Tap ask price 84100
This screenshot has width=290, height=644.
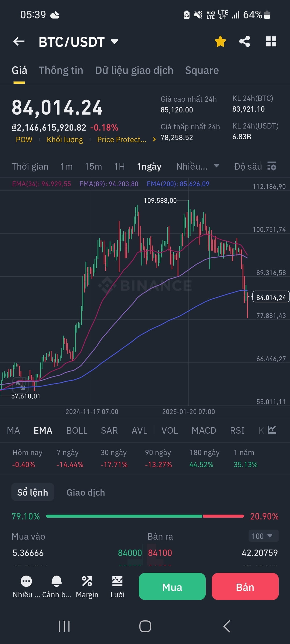(x=160, y=553)
